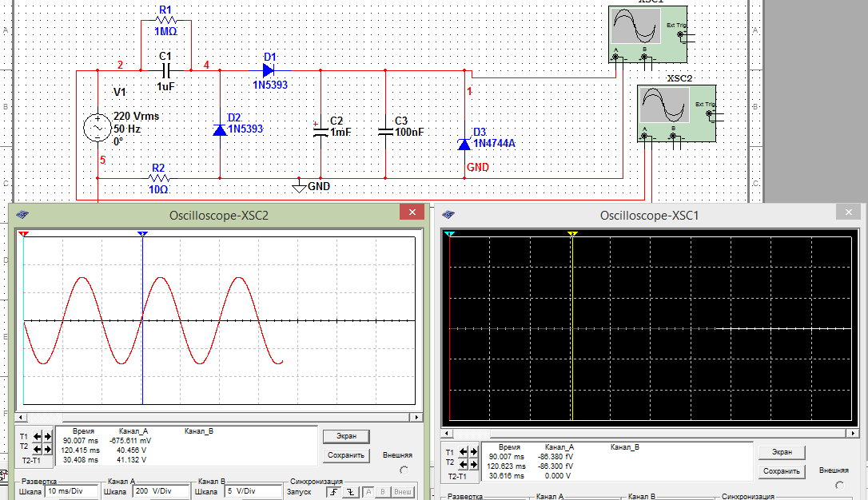Select rising edge trigger in XSC2
The width and height of the screenshot is (868, 500).
[x=334, y=492]
